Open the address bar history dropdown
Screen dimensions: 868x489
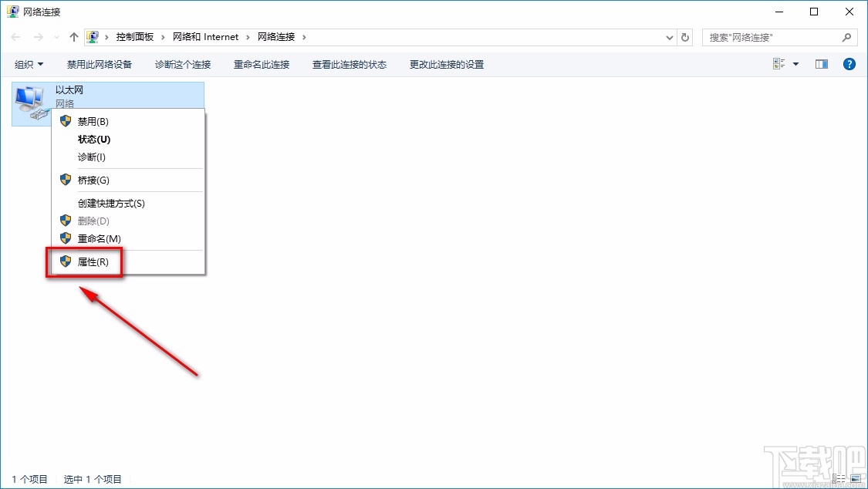click(x=669, y=36)
